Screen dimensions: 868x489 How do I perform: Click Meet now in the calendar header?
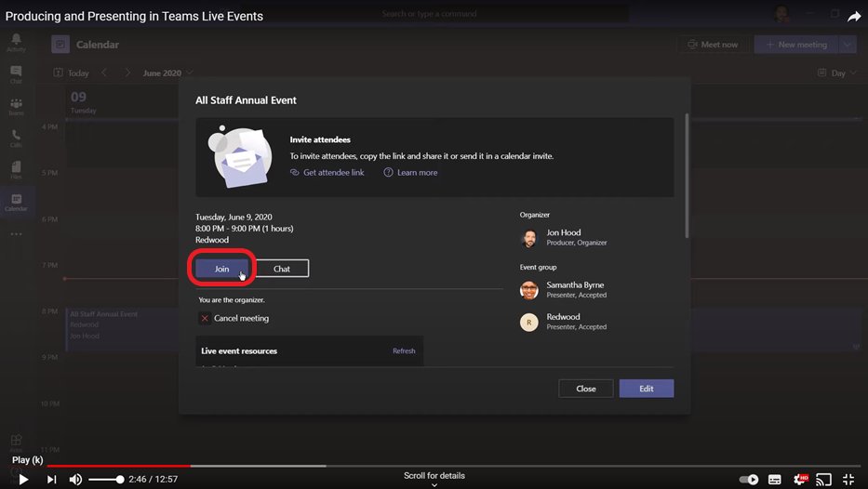[x=713, y=45]
